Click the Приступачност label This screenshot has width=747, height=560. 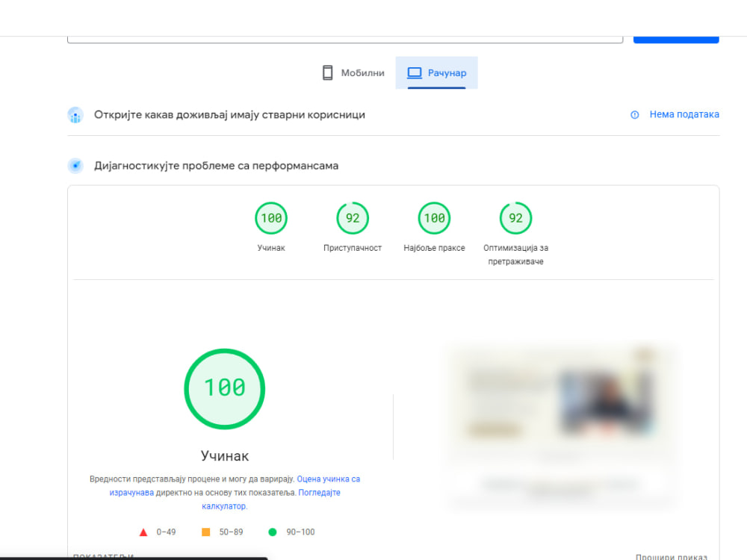pos(353,248)
